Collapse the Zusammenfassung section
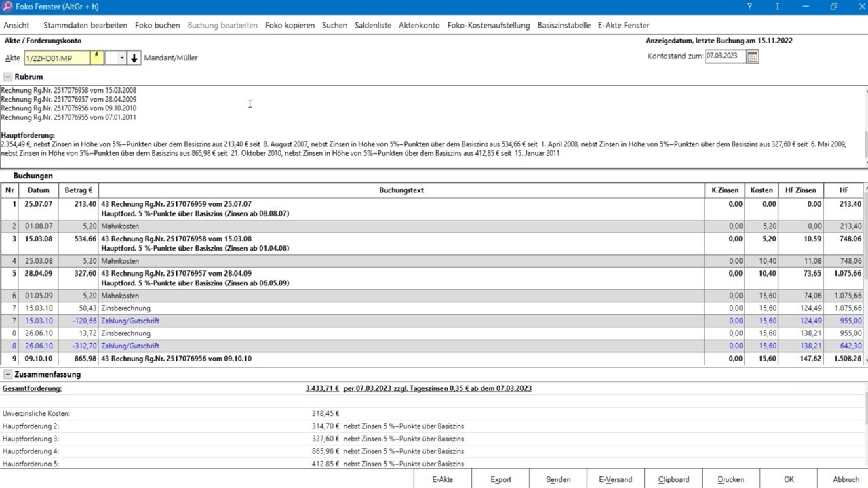The width and height of the screenshot is (868, 488). (x=8, y=375)
